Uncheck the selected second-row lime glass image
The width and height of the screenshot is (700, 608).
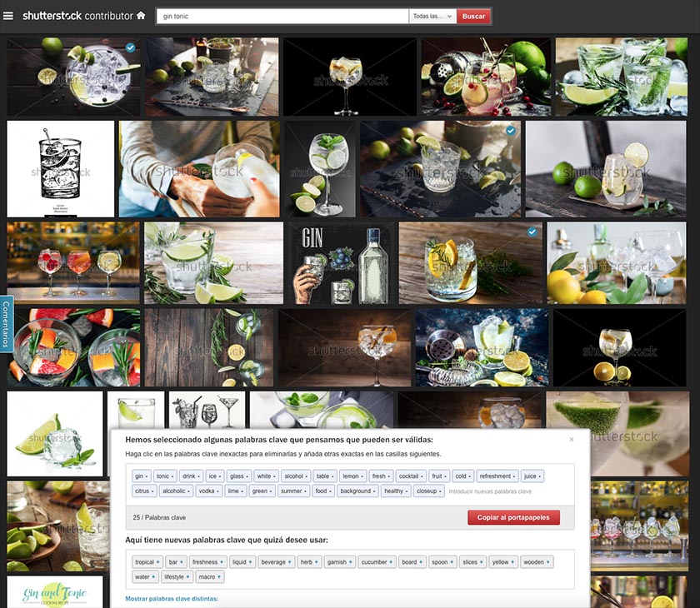pyautogui.click(x=510, y=131)
